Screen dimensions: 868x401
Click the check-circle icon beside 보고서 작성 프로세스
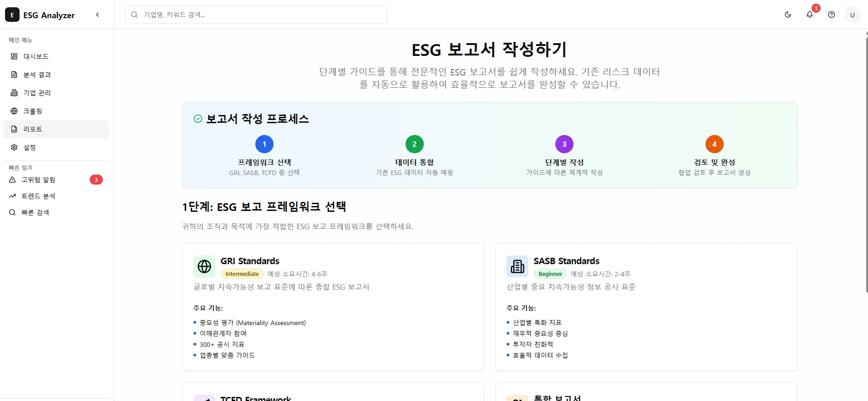(x=198, y=119)
